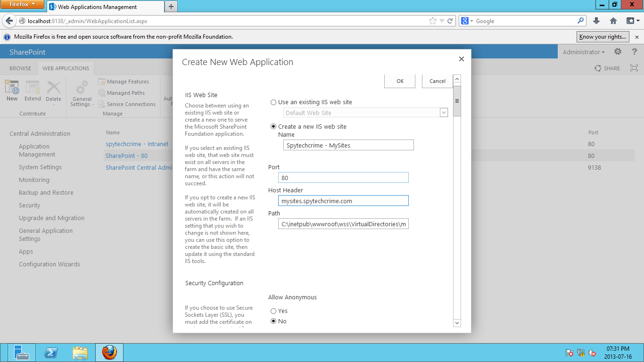
Task: Open the spytechcrime - Intranet web application
Action: (137, 144)
